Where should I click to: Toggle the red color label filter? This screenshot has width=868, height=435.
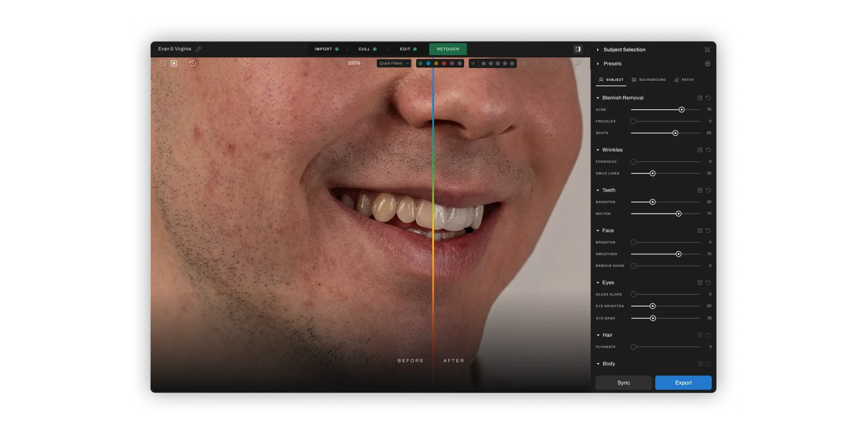(444, 63)
